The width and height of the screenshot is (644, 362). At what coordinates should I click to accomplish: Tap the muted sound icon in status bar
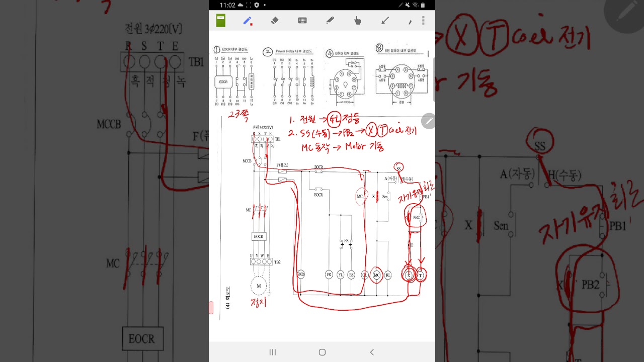(x=408, y=5)
